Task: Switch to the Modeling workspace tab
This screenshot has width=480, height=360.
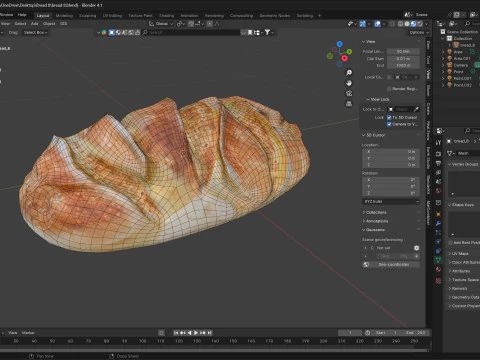Action: (x=64, y=16)
